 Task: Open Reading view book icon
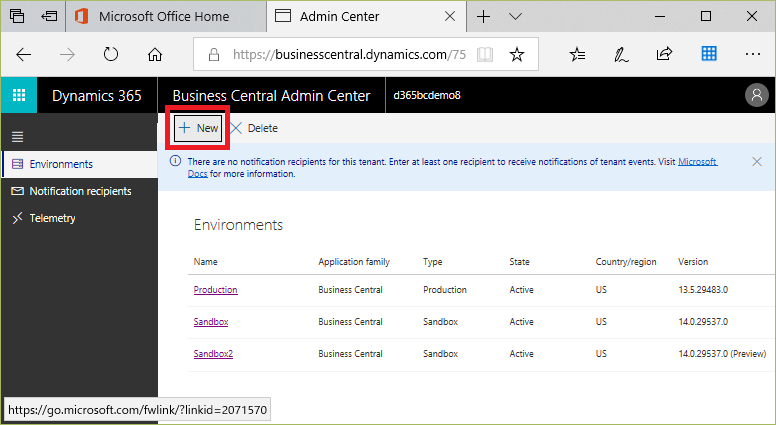click(485, 54)
